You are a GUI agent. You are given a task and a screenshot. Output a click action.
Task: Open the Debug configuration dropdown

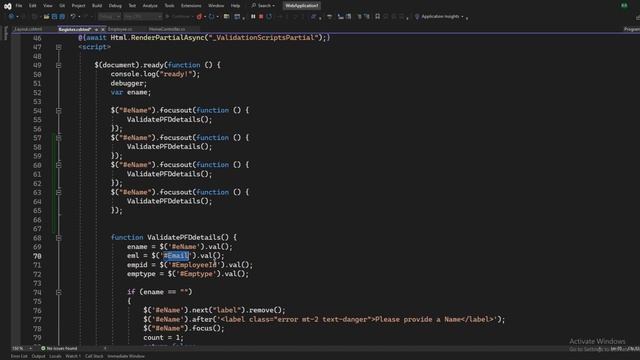click(x=109, y=17)
